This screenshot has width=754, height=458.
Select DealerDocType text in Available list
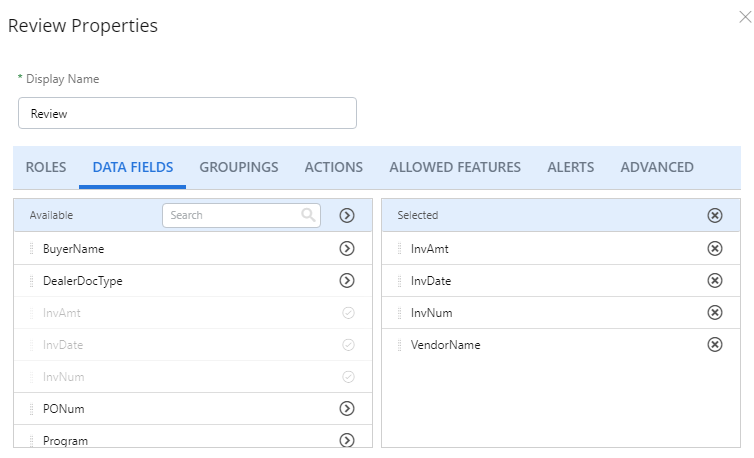point(83,281)
